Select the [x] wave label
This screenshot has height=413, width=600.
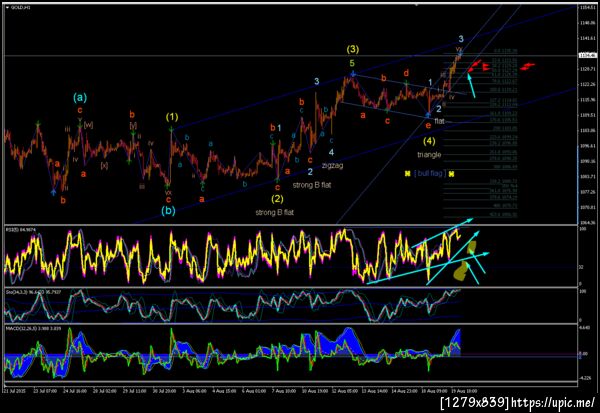(x=104, y=165)
